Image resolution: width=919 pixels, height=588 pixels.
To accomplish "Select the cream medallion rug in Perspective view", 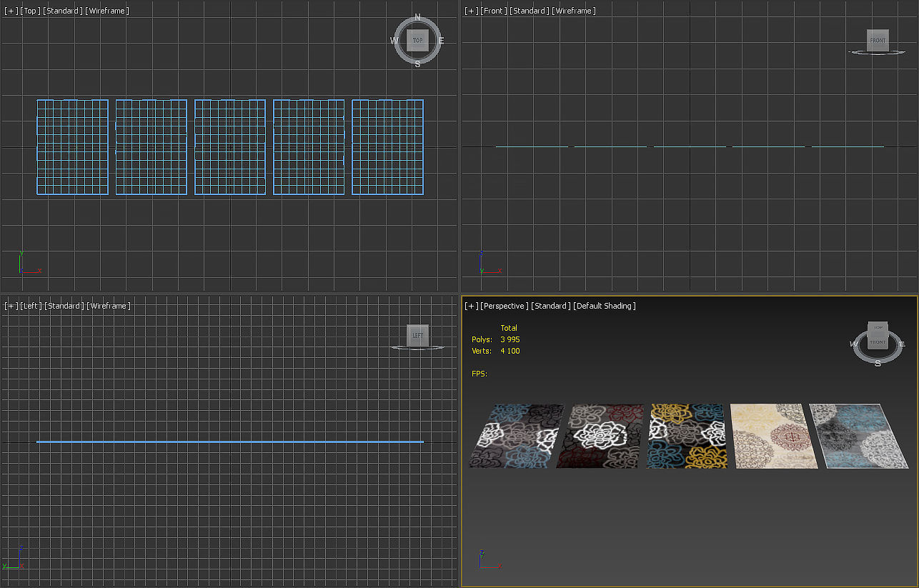I will [773, 436].
